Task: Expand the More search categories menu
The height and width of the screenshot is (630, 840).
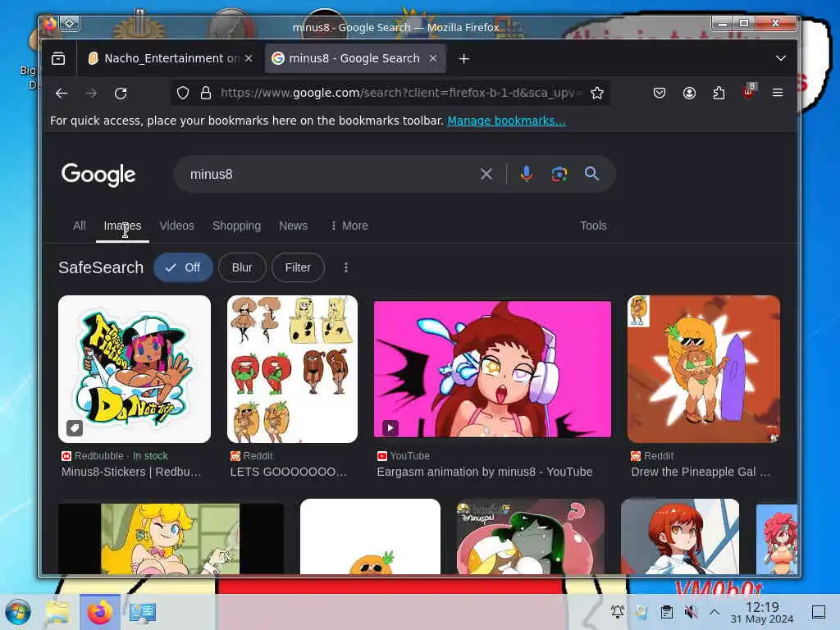Action: pos(349,226)
